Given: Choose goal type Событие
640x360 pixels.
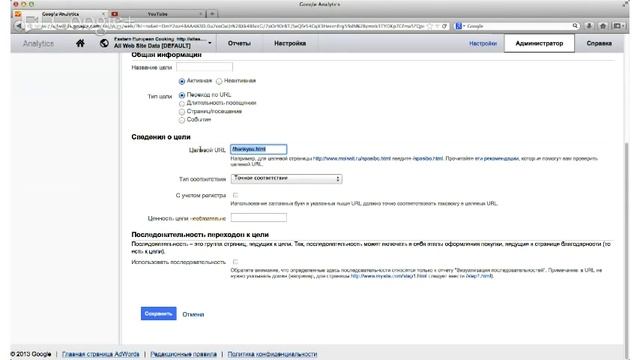Looking at the screenshot, I should 182,120.
